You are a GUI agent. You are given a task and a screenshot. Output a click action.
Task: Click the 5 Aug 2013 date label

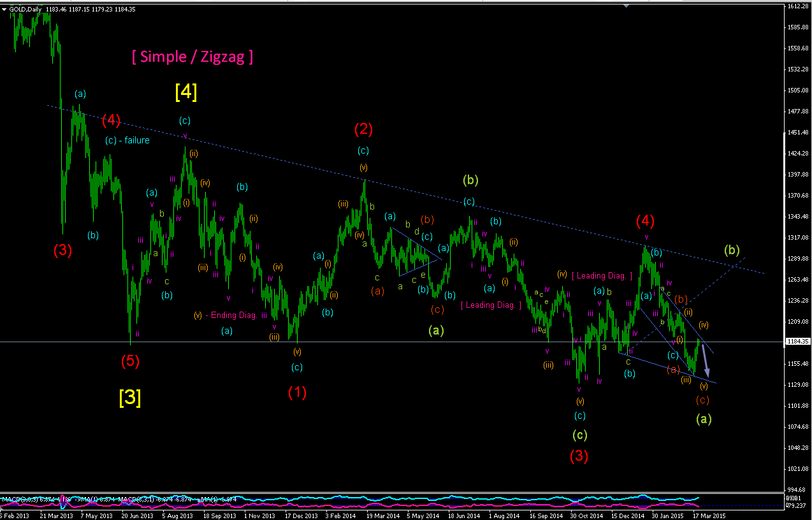coord(178,515)
